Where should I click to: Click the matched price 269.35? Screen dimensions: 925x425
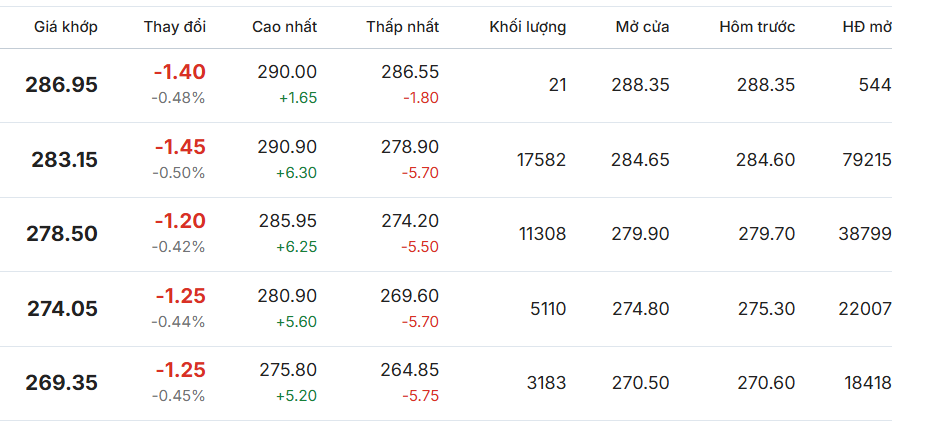pyautogui.click(x=62, y=383)
